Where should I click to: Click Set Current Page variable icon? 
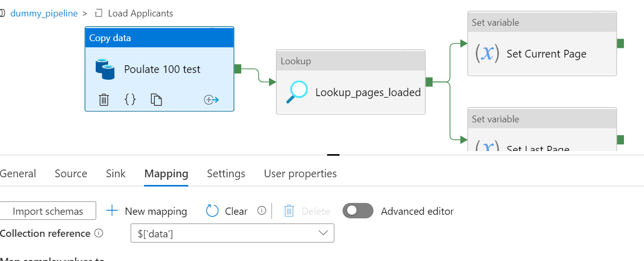487,53
